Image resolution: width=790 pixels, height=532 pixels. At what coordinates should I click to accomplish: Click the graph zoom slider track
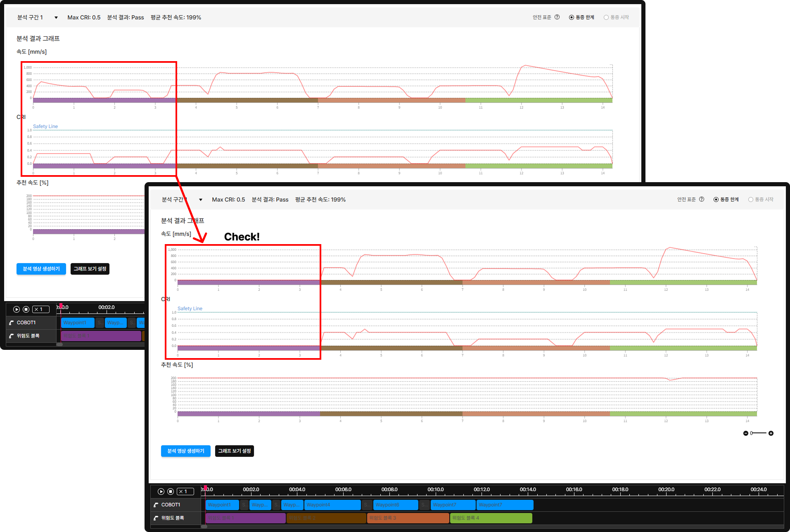point(759,433)
